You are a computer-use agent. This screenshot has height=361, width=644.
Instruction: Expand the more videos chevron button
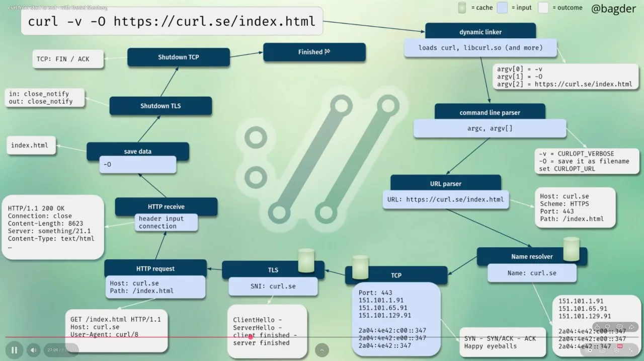coord(322,350)
